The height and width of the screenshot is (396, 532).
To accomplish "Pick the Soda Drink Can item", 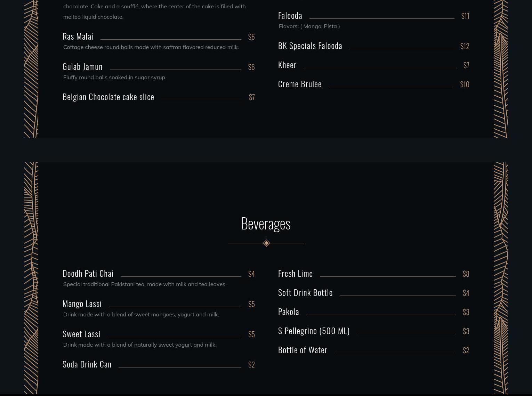I will (x=87, y=364).
